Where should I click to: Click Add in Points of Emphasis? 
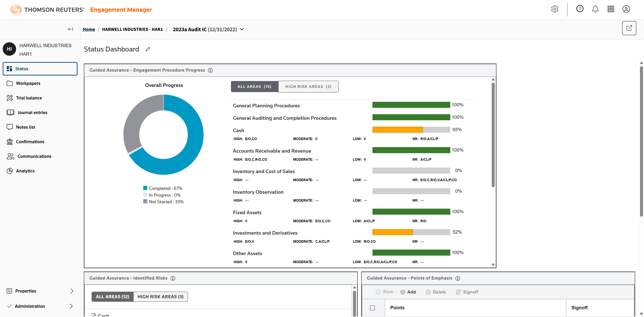tap(408, 292)
